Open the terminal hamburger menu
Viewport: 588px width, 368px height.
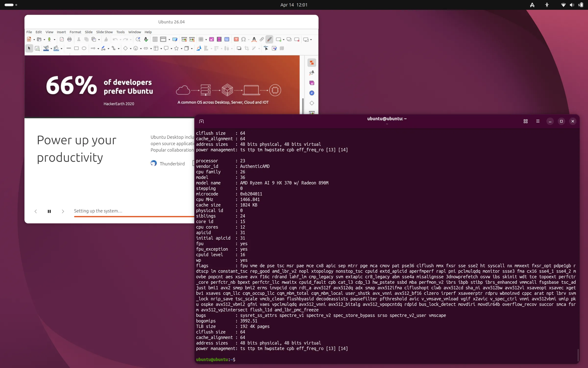click(x=538, y=121)
